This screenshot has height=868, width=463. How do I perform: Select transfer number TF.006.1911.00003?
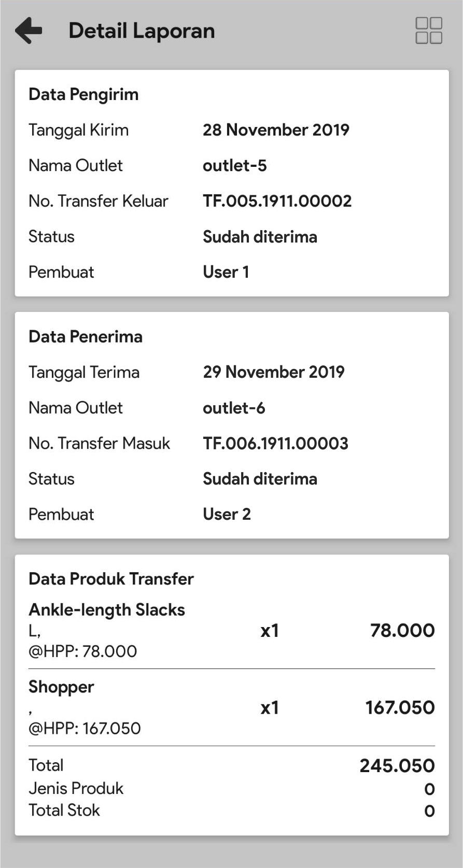pyautogui.click(x=275, y=444)
